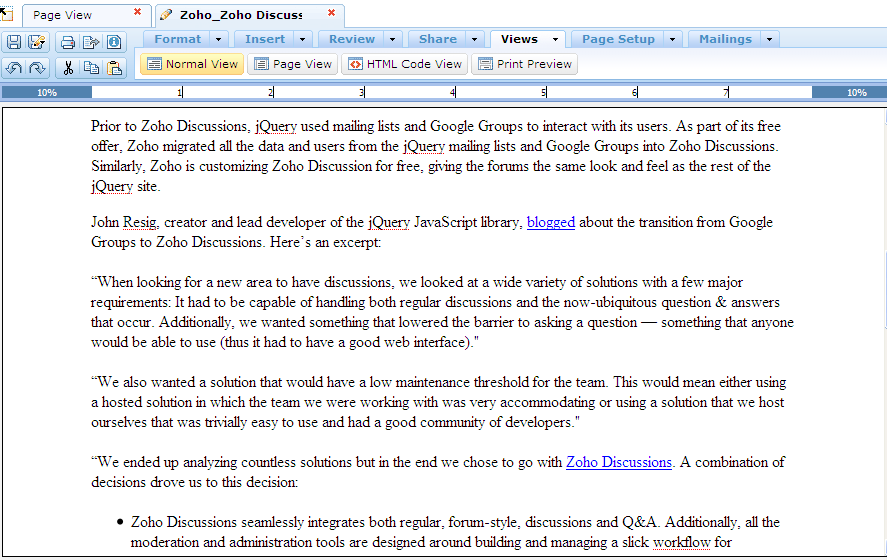
Task: Click the right 10% margin marker on ruler
Action: coord(856,92)
